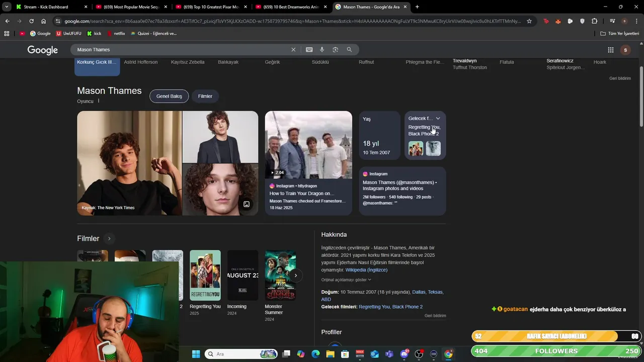644x362 pixels.
Task: Open Microsoft Store from the taskbar
Action: pos(345,354)
